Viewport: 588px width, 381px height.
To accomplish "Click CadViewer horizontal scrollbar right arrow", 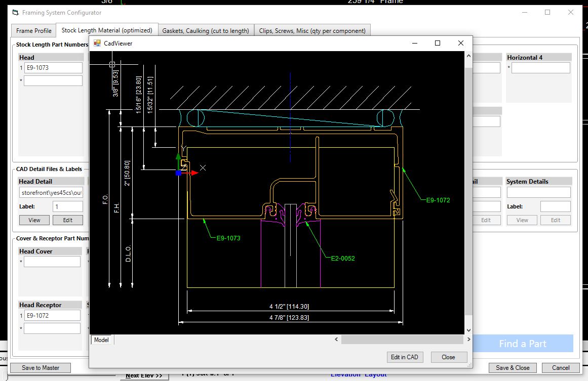I will [x=468, y=340].
